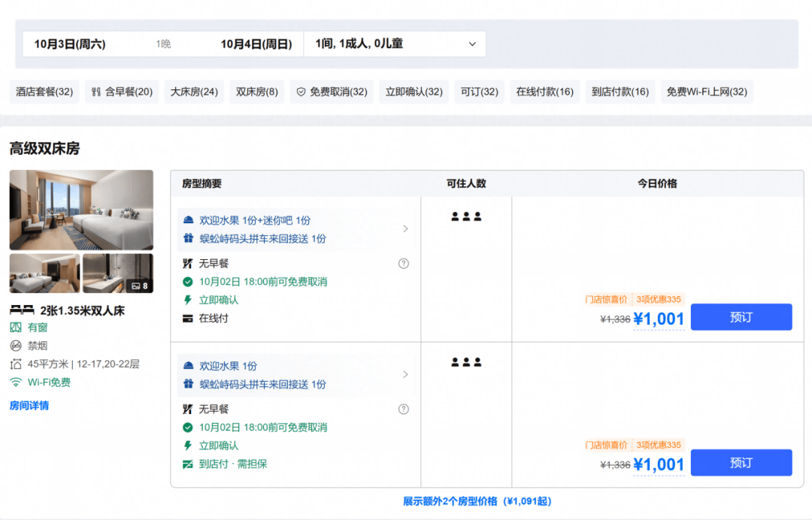
Task: Open the small bed photo thumbnail
Action: 44,274
